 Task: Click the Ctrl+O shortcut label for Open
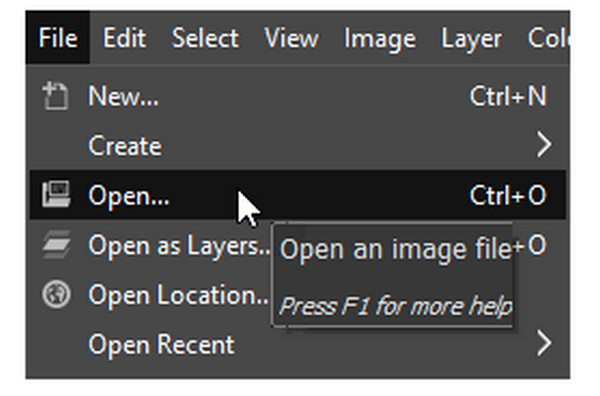tap(508, 195)
